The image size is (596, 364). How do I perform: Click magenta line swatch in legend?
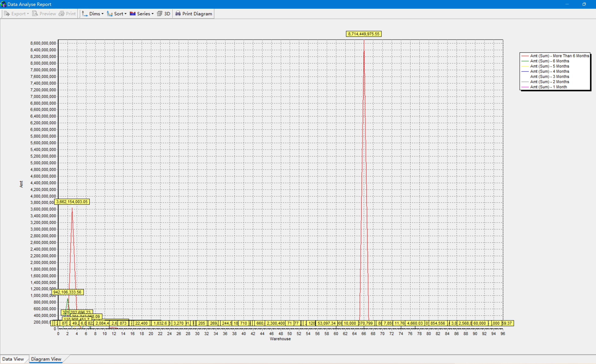(x=525, y=87)
